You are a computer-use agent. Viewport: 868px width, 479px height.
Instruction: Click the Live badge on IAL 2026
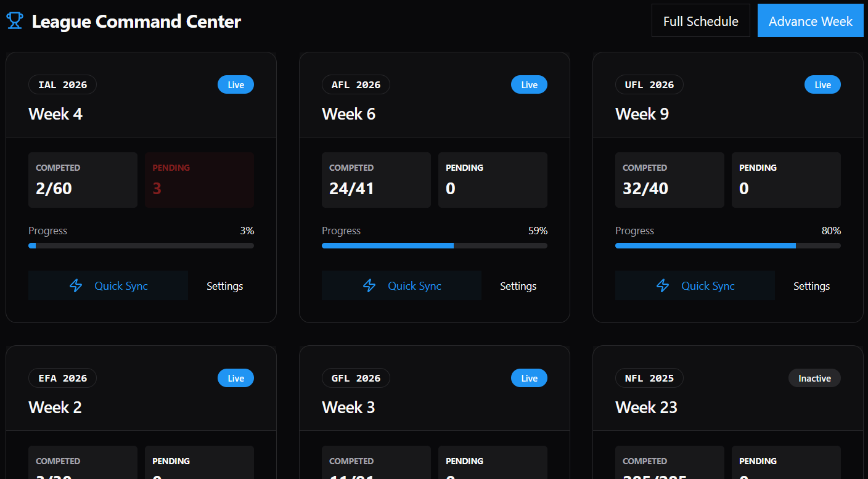coord(236,84)
